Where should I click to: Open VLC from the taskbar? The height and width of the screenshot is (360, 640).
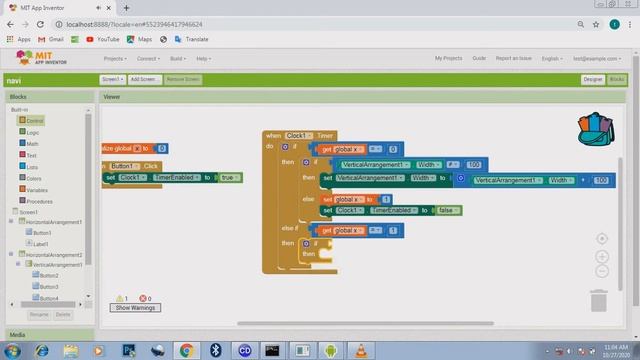tap(361, 351)
